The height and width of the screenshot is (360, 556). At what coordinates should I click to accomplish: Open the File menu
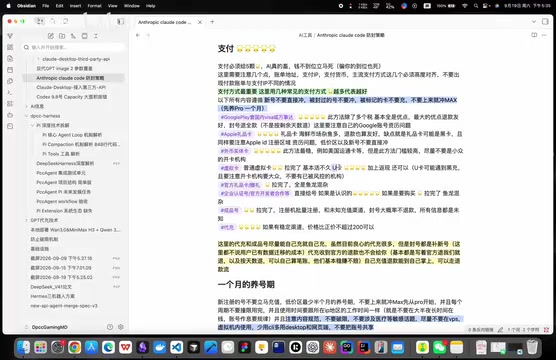(x=46, y=6)
